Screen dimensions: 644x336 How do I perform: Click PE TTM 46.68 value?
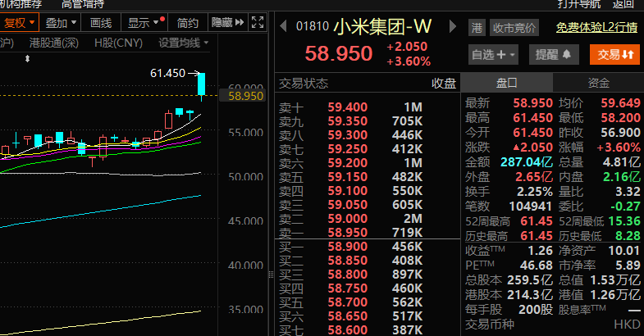pyautogui.click(x=537, y=266)
